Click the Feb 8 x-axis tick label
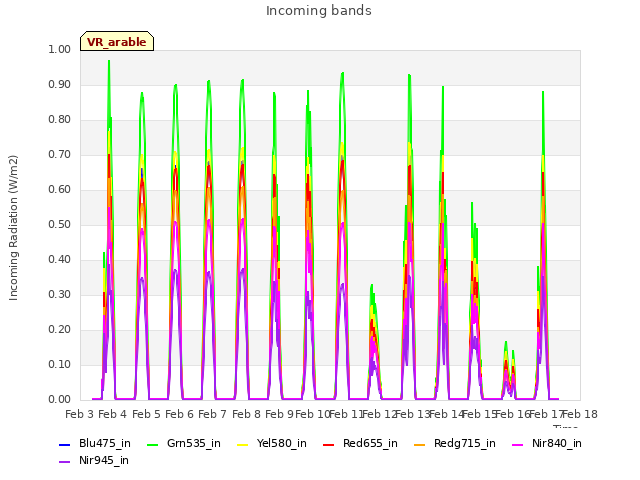This screenshot has width=640, height=480. pos(246,414)
